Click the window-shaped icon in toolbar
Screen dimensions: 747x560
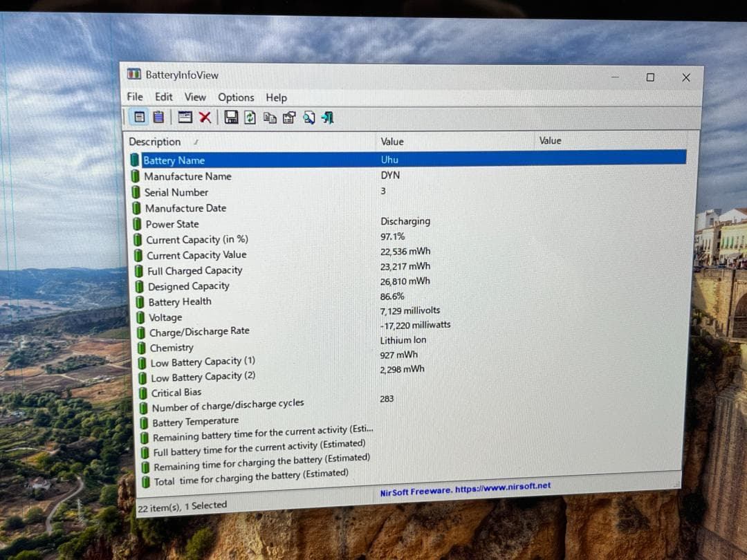click(185, 118)
